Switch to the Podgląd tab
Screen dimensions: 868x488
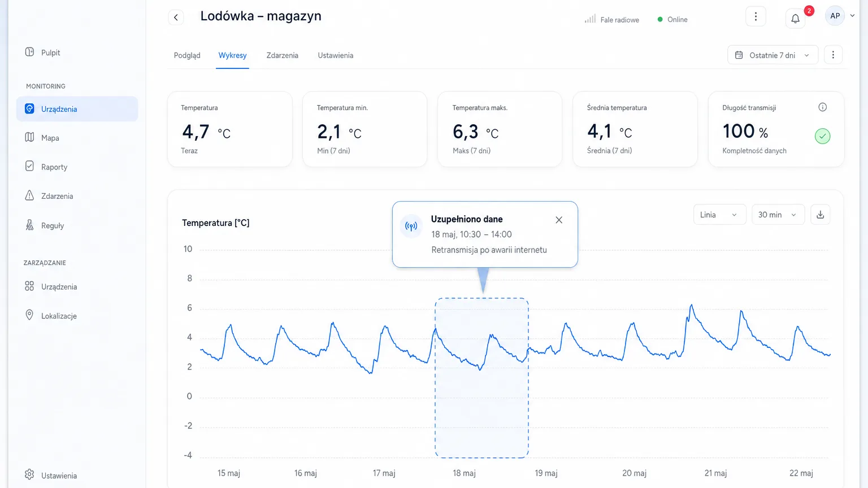187,55
